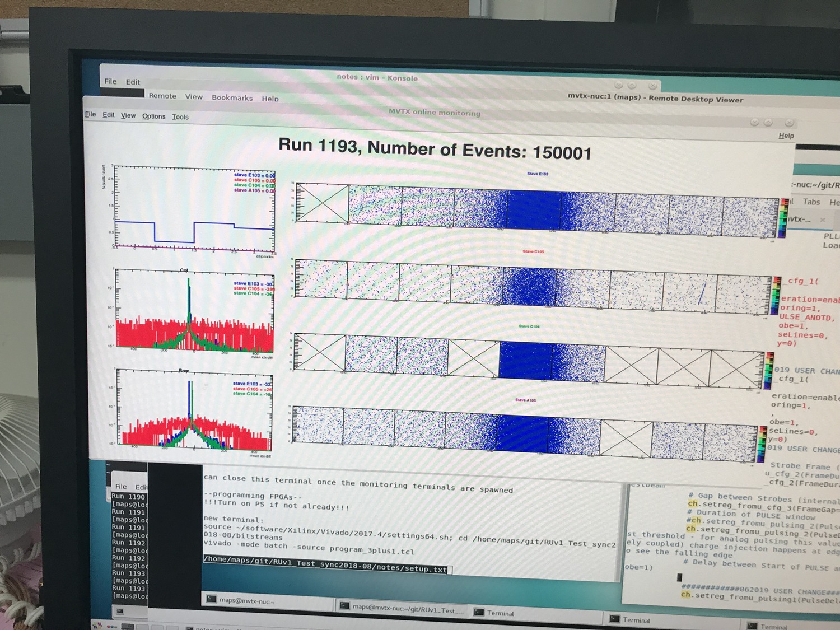
Task: Click 'can close this terminal once' notes line
Action: [358, 483]
